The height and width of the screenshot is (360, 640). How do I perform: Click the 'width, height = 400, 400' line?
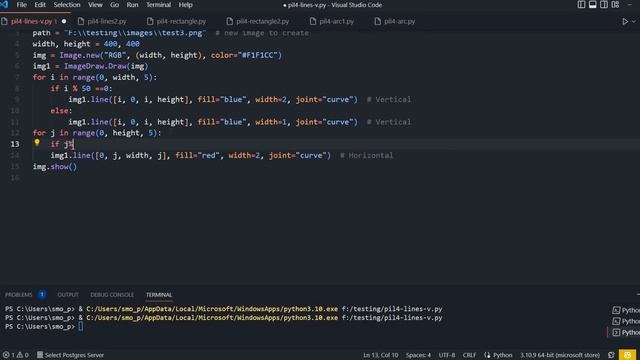pos(86,44)
